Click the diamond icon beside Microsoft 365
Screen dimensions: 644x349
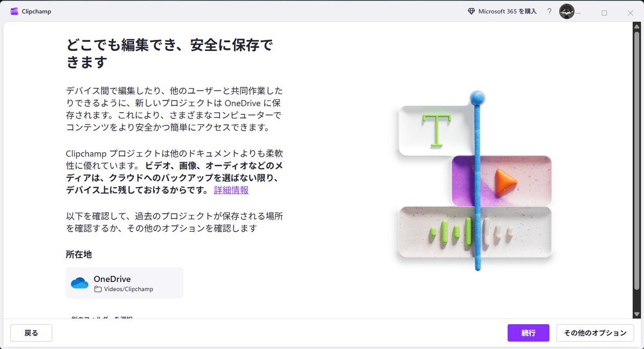(x=471, y=11)
